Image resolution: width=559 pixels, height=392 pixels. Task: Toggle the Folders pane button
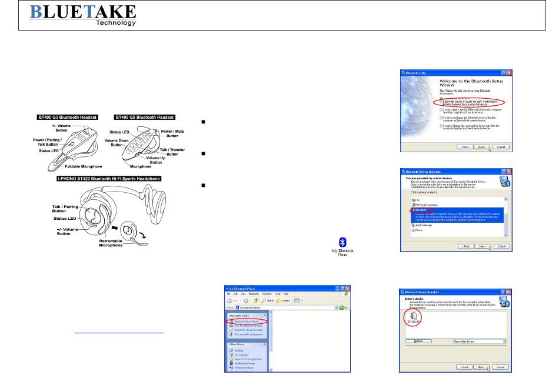(282, 300)
